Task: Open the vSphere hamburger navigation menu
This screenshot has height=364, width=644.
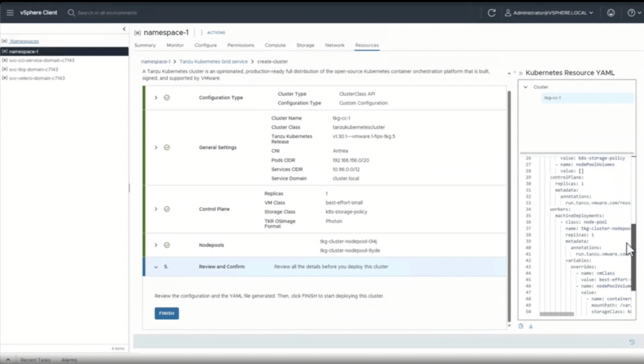Action: [x=10, y=13]
